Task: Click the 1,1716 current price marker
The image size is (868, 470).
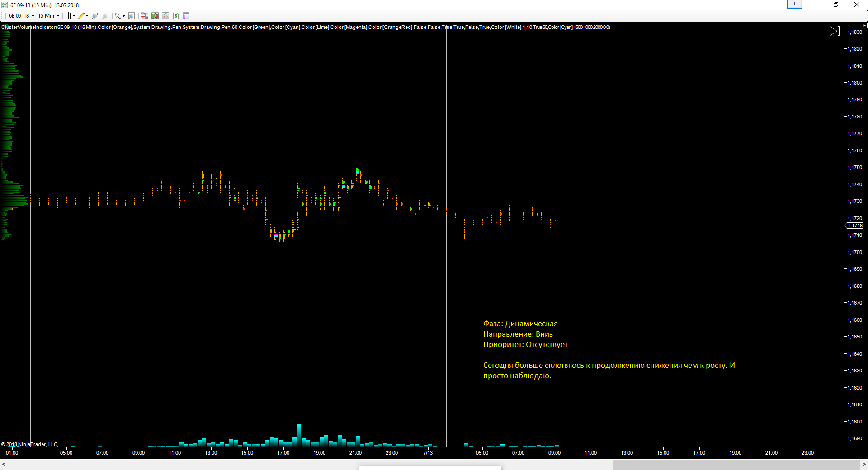Action: [854, 226]
